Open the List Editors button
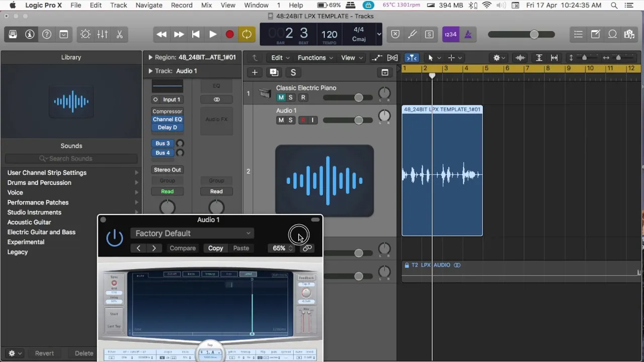The height and width of the screenshot is (362, 644). [578, 34]
